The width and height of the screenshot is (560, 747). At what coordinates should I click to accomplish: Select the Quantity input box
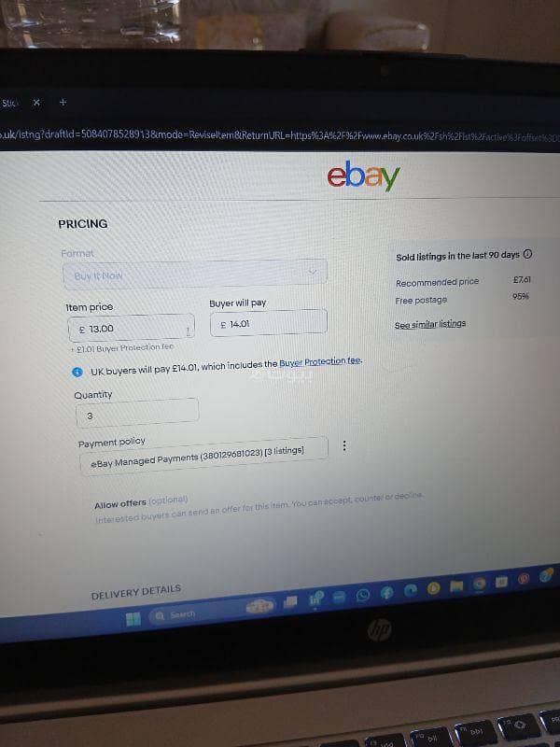tap(137, 413)
